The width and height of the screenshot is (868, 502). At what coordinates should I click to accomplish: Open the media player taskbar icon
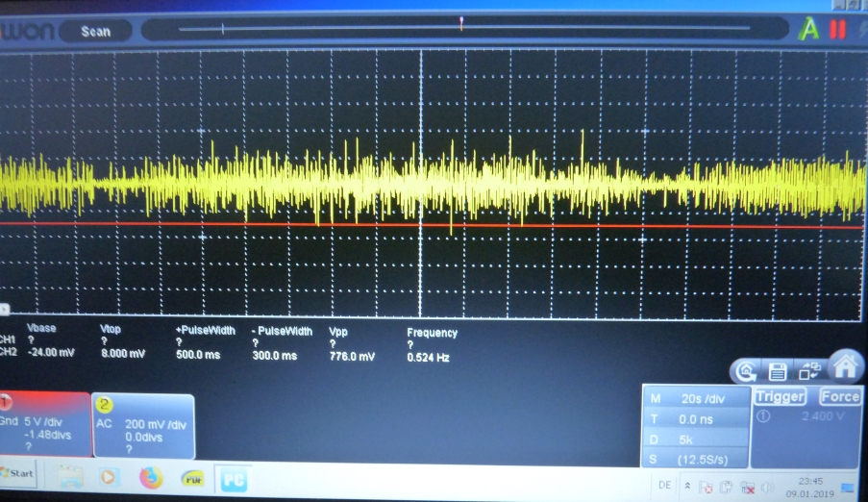click(109, 477)
